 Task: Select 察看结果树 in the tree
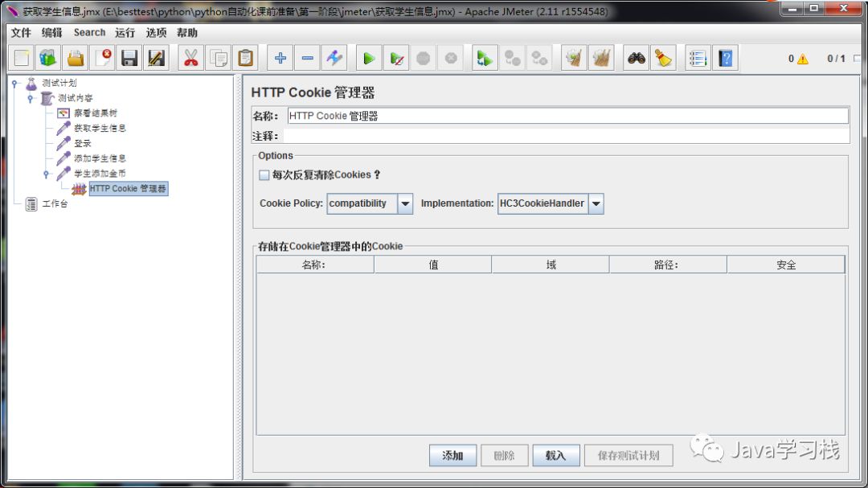click(96, 113)
